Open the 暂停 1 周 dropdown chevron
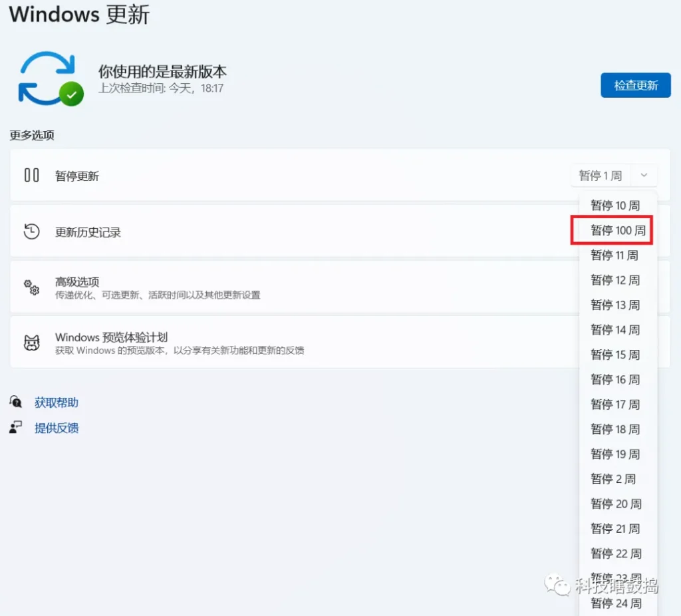 point(644,175)
